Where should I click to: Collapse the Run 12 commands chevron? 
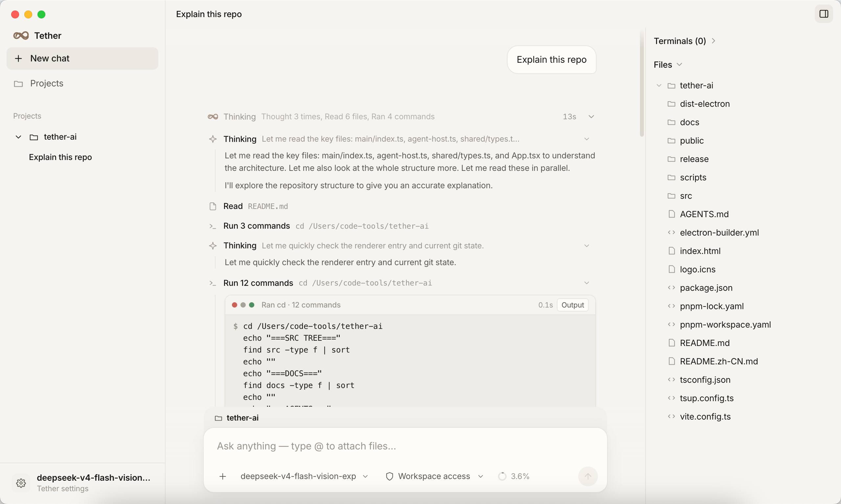pyautogui.click(x=586, y=283)
